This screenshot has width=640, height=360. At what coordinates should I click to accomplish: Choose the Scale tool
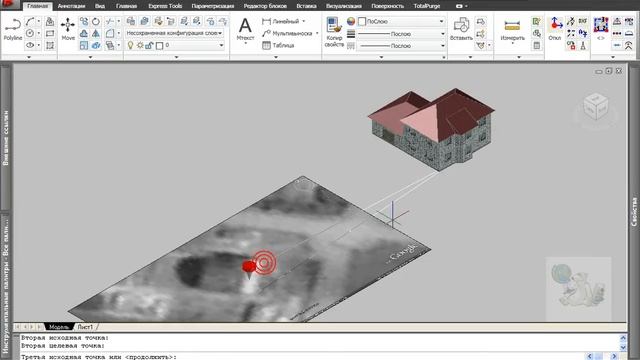click(x=84, y=45)
